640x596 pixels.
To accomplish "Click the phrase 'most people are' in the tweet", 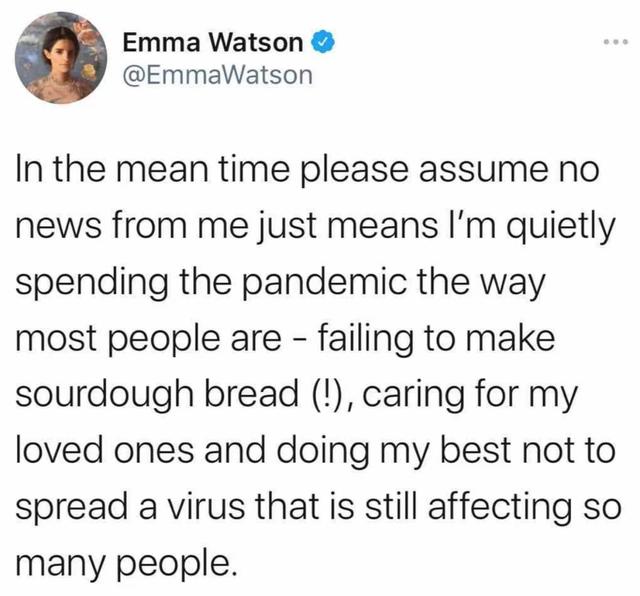I will pyautogui.click(x=148, y=339).
